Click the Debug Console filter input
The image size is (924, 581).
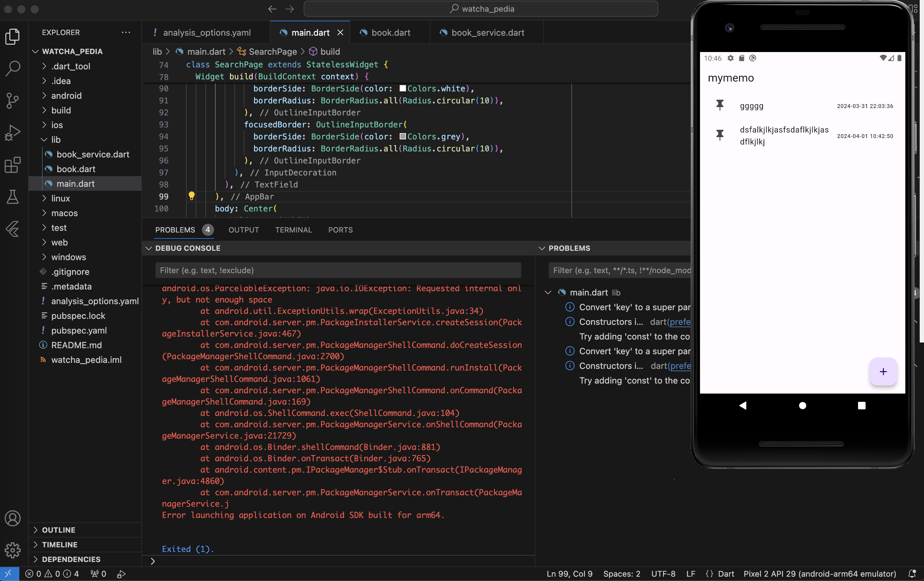coord(338,270)
